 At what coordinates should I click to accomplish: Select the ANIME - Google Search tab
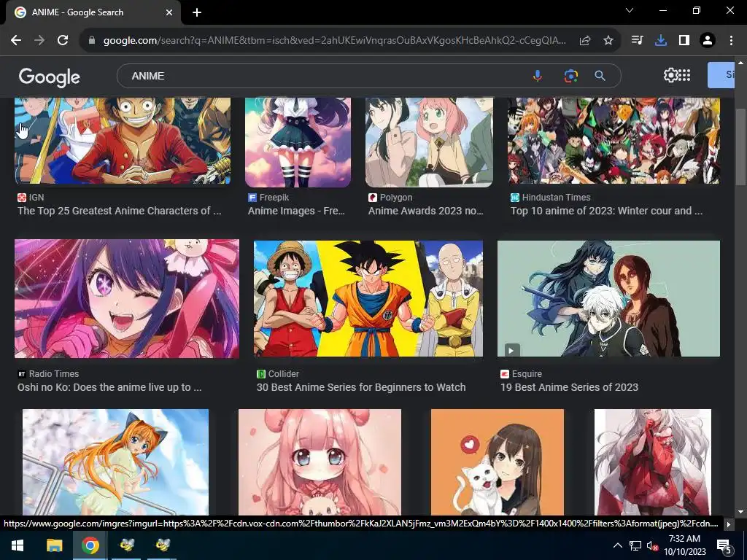point(93,12)
